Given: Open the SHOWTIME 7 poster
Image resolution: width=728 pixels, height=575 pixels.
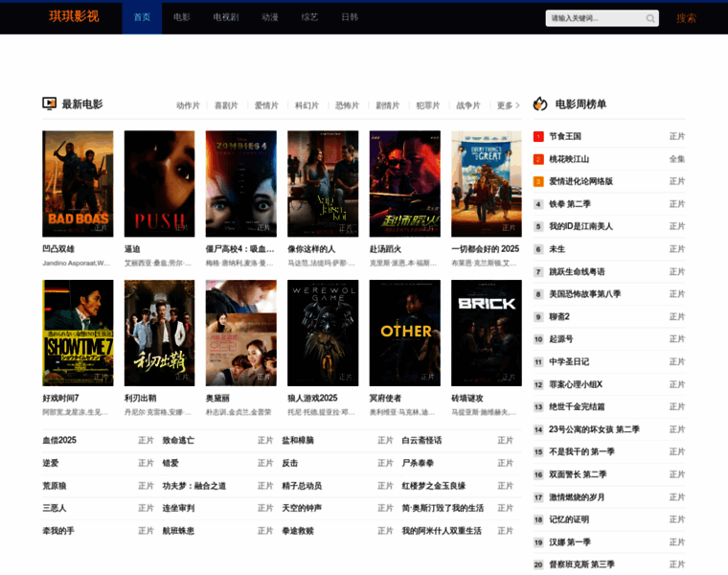Looking at the screenshot, I should click(78, 333).
